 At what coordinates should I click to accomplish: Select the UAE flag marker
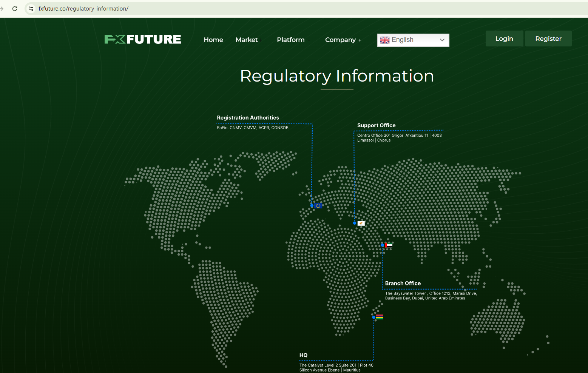[389, 245]
